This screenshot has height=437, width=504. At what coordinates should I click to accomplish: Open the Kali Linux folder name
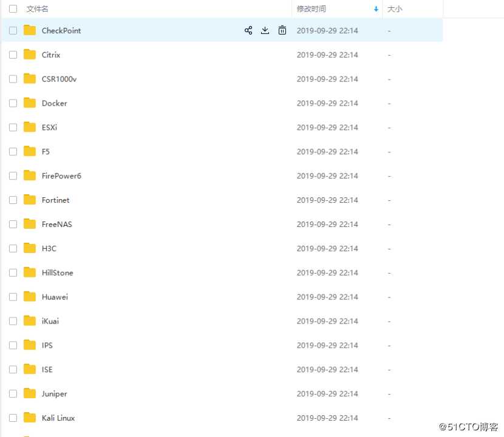click(58, 418)
